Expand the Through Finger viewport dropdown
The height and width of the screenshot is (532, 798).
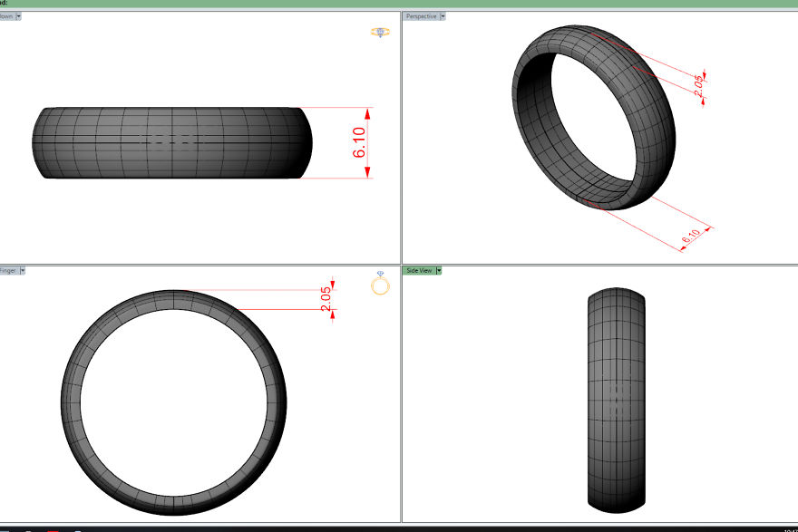point(23,269)
